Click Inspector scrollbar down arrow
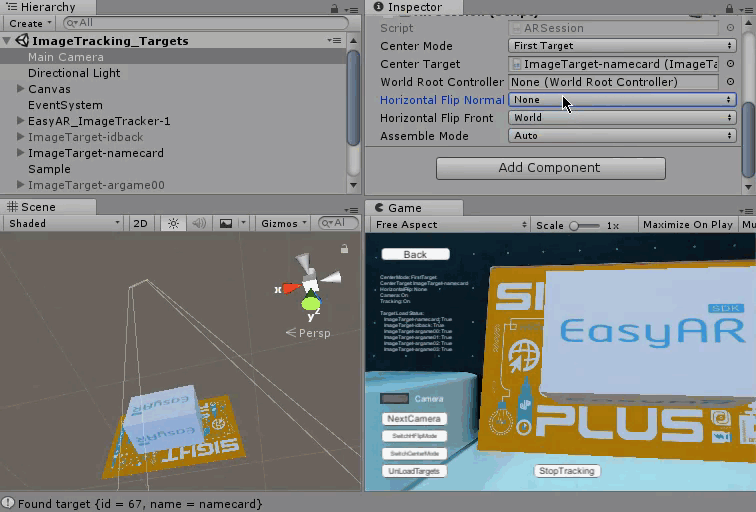Image resolution: width=756 pixels, height=512 pixels. pos(748,187)
